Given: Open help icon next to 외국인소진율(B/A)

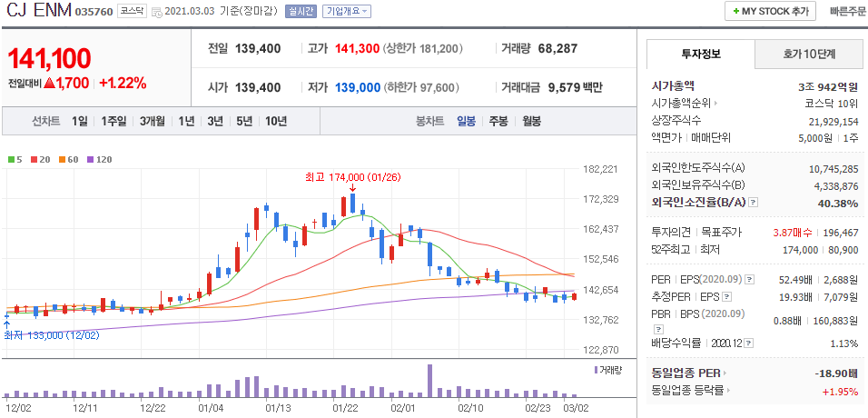Looking at the screenshot, I should [x=754, y=203].
